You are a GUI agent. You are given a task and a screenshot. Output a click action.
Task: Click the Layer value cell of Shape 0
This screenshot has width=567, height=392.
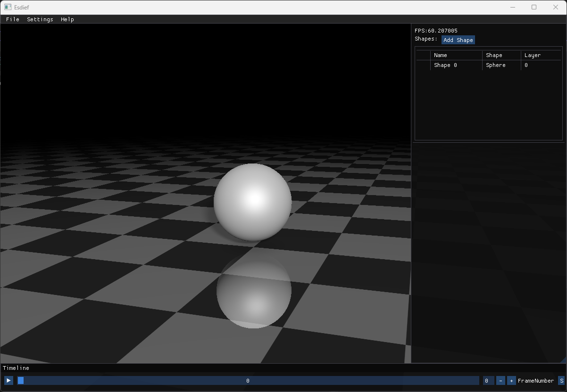[526, 65]
